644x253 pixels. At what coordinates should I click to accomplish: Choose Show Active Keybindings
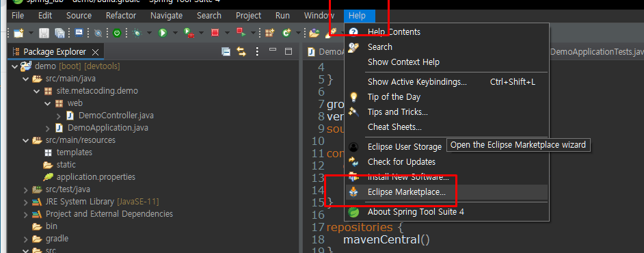pyautogui.click(x=447, y=82)
